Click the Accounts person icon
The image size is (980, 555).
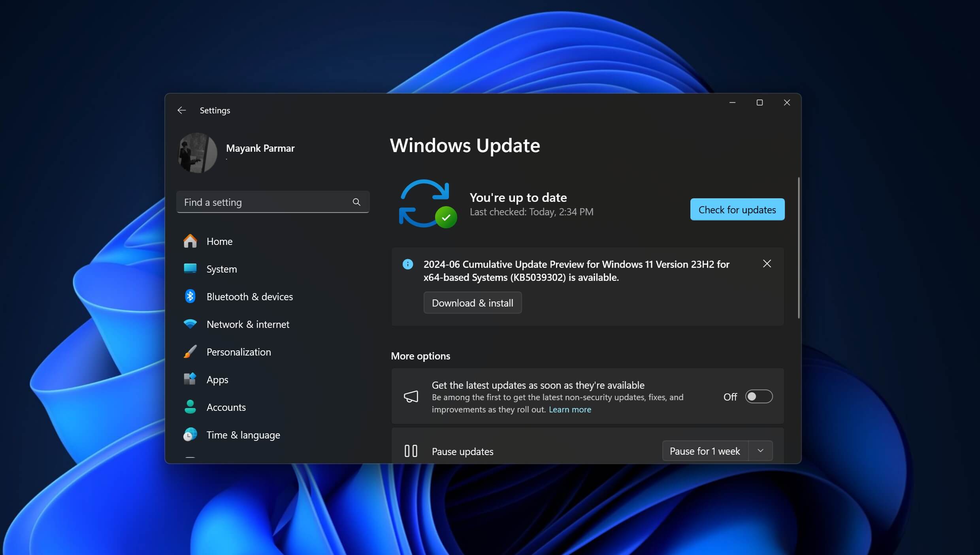click(x=190, y=407)
